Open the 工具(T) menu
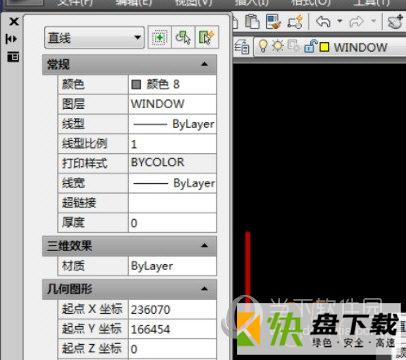The width and height of the screenshot is (406, 360). (371, 3)
